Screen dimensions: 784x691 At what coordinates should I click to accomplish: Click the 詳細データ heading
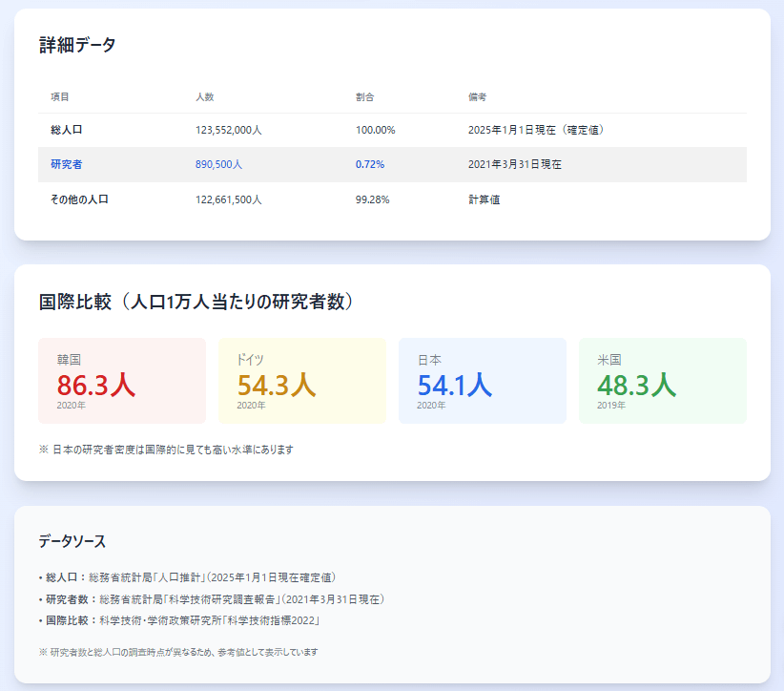(x=77, y=45)
